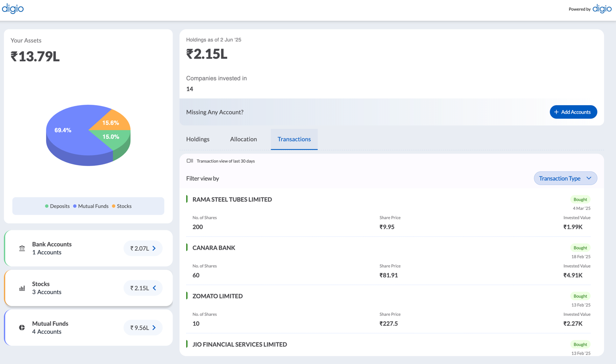616x364 pixels.
Task: Toggle the Deposits legend item
Action: (57, 206)
